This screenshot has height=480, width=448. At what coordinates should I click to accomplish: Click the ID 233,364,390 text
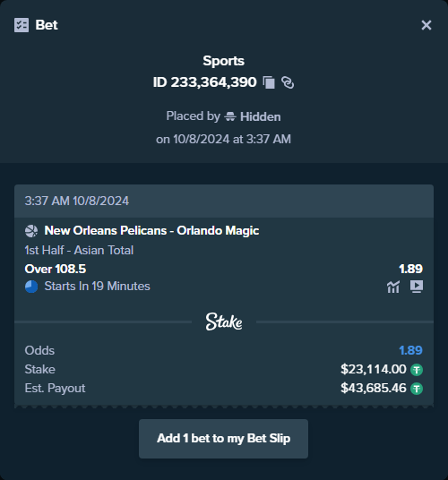pyautogui.click(x=204, y=82)
